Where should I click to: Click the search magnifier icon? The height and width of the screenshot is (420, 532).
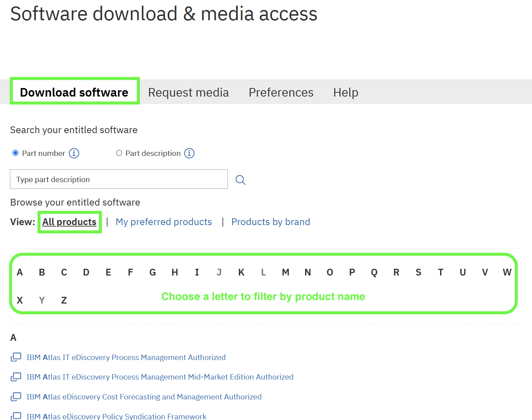241,180
